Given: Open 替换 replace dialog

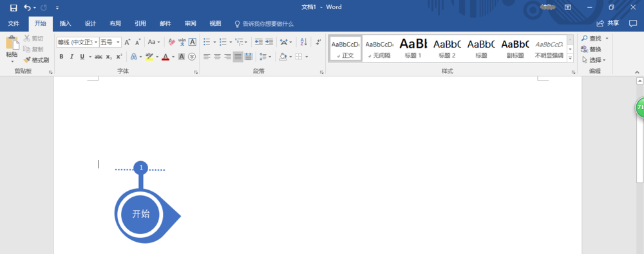Looking at the screenshot, I should click(591, 50).
